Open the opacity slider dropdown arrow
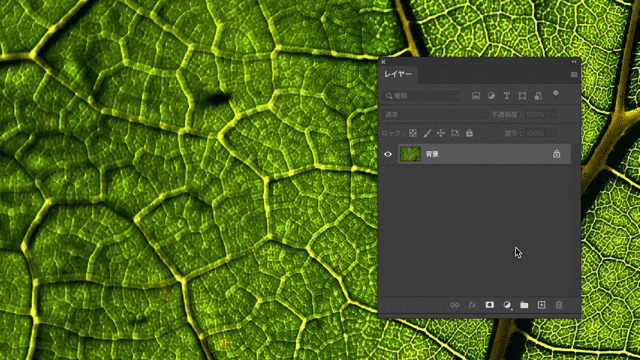Viewport: 640px width, 360px height. click(x=553, y=115)
